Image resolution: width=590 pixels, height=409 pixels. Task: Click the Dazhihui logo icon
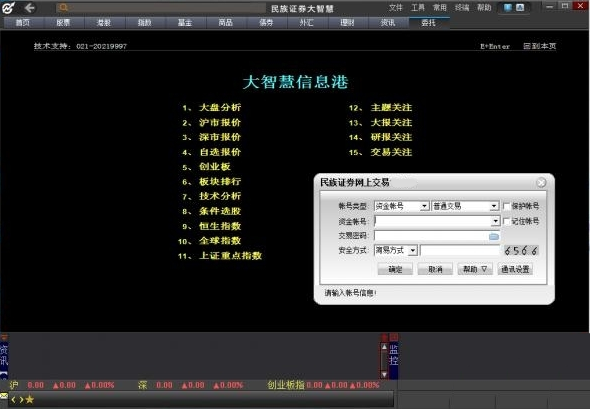click(x=8, y=8)
